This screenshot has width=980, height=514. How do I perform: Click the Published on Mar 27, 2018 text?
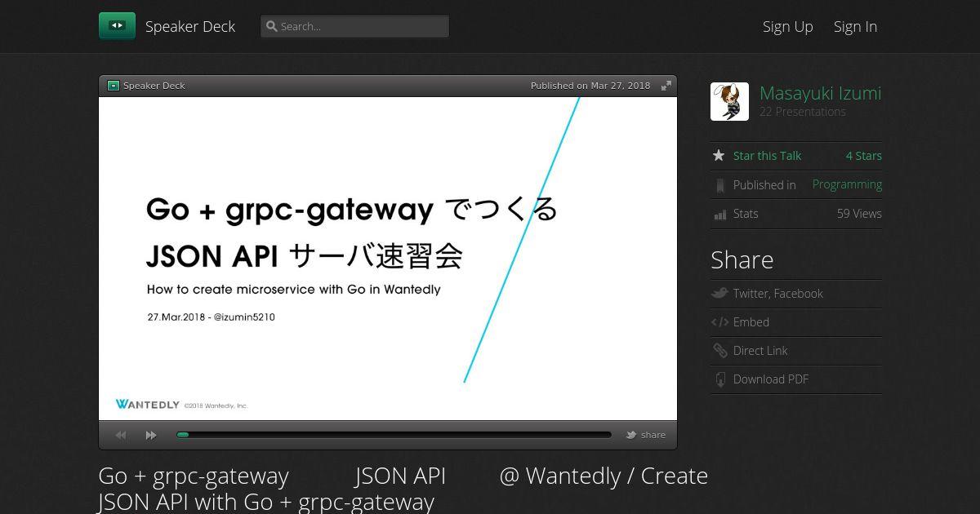[590, 86]
